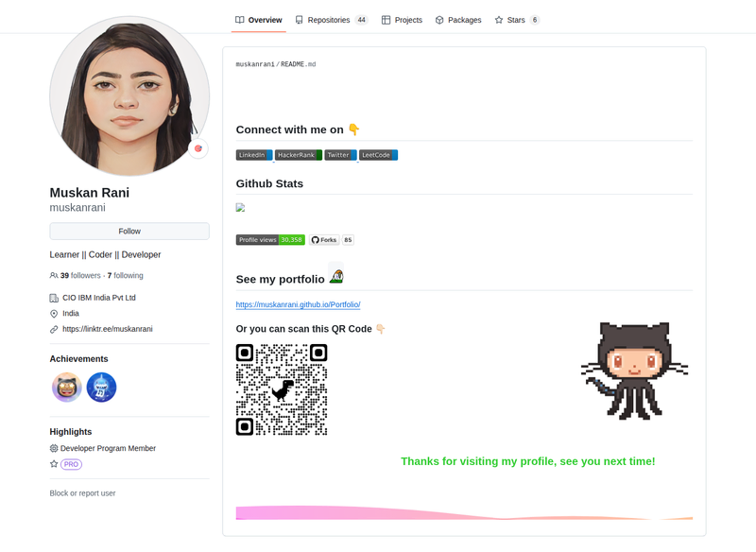Viewport: 756px width, 552px height.
Task: Open the Starstruck achievement badge
Action: pyautogui.click(x=67, y=388)
